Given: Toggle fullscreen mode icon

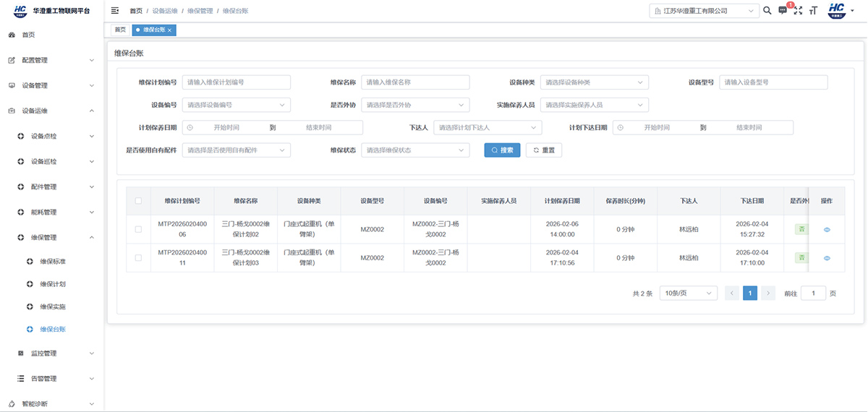Looking at the screenshot, I should (x=798, y=10).
